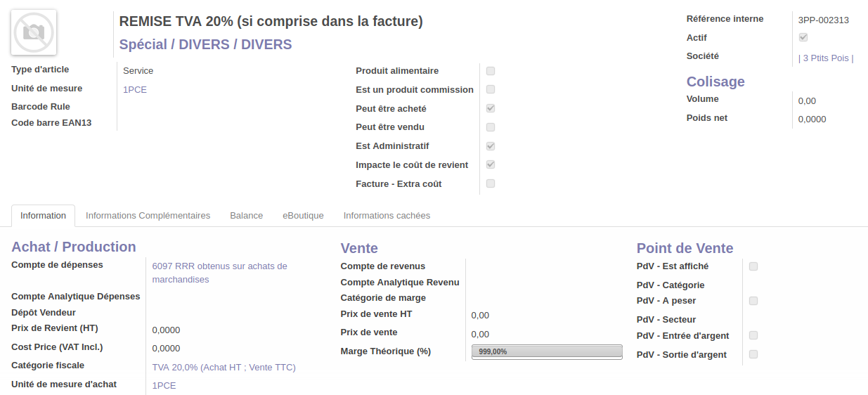Toggle the Est Administratif checkbox
868x395 pixels.
(491, 146)
